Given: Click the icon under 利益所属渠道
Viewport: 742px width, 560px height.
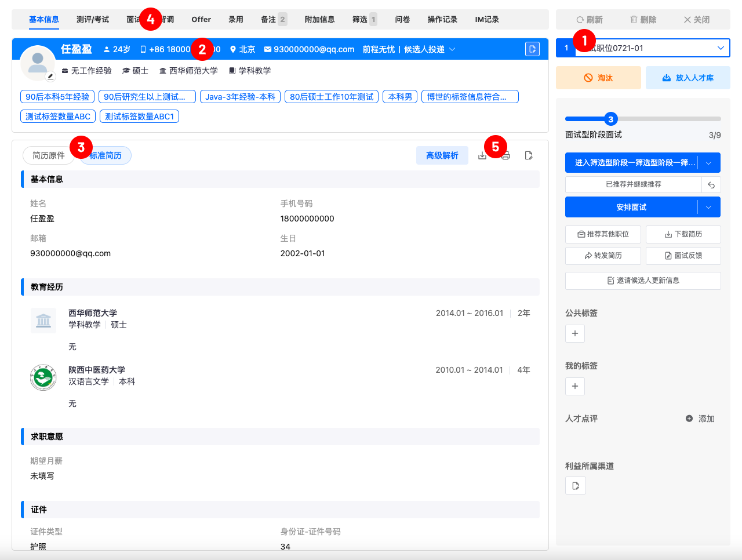Looking at the screenshot, I should [x=576, y=486].
